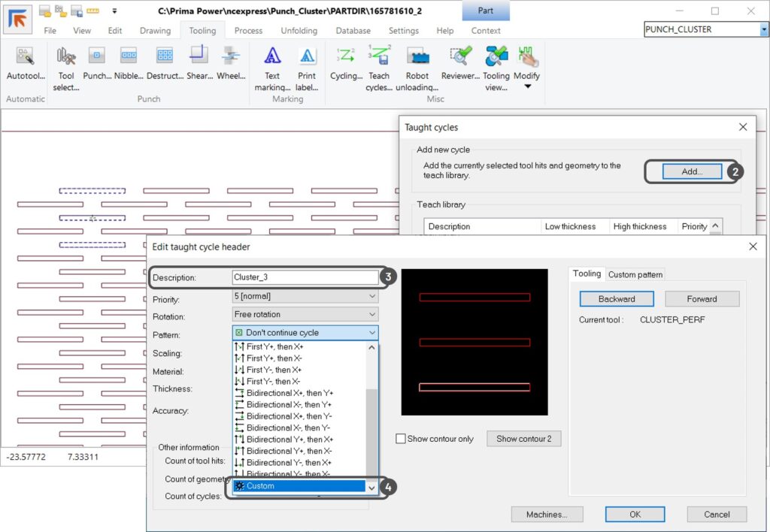Click the Description text field

coord(305,277)
